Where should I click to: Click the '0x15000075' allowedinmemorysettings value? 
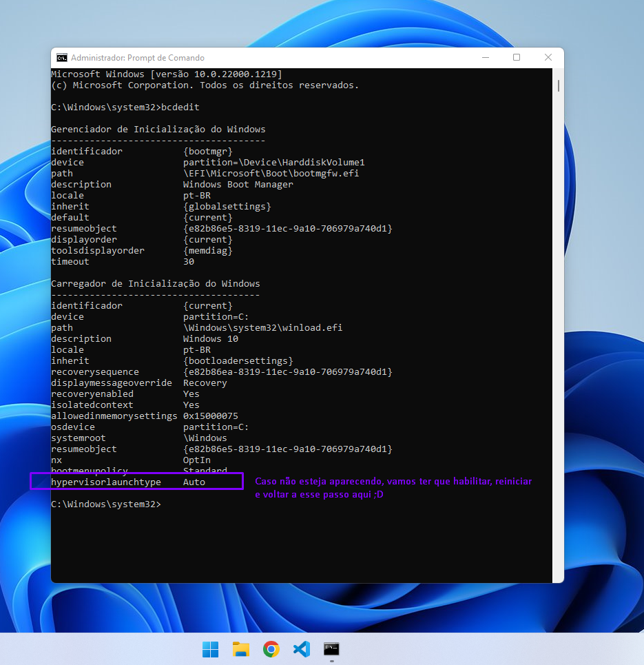pos(211,416)
